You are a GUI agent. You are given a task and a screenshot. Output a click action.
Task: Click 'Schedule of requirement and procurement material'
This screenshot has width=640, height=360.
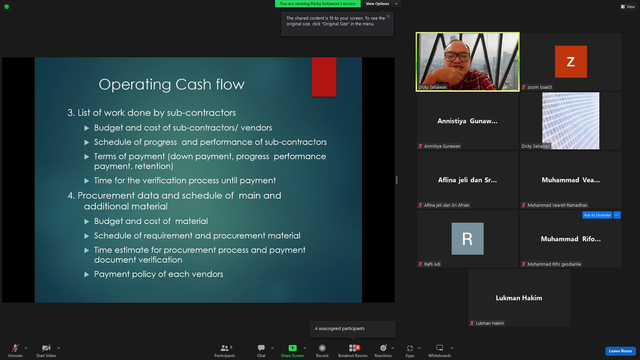(x=197, y=236)
